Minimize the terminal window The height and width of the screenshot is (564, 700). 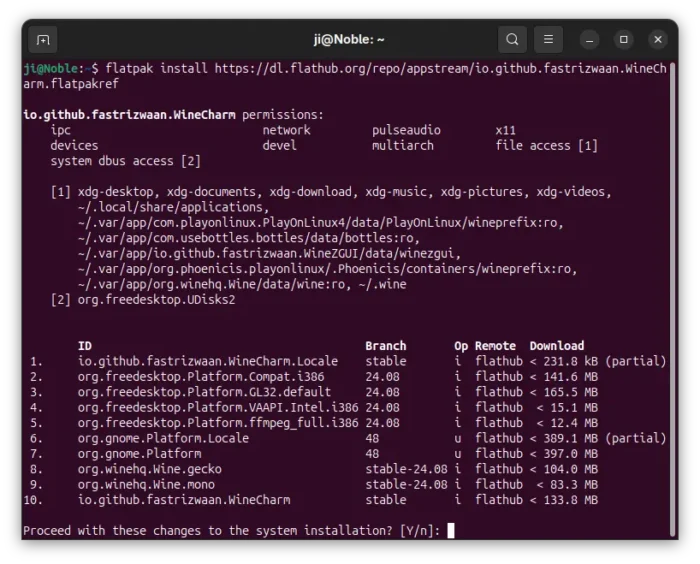pos(591,40)
